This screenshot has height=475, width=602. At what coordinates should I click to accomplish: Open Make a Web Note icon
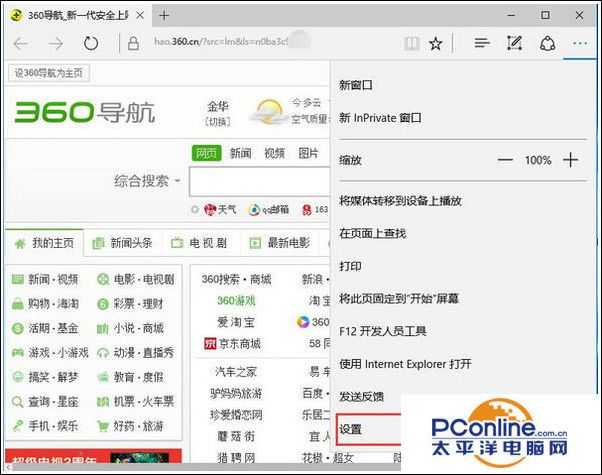[514, 43]
